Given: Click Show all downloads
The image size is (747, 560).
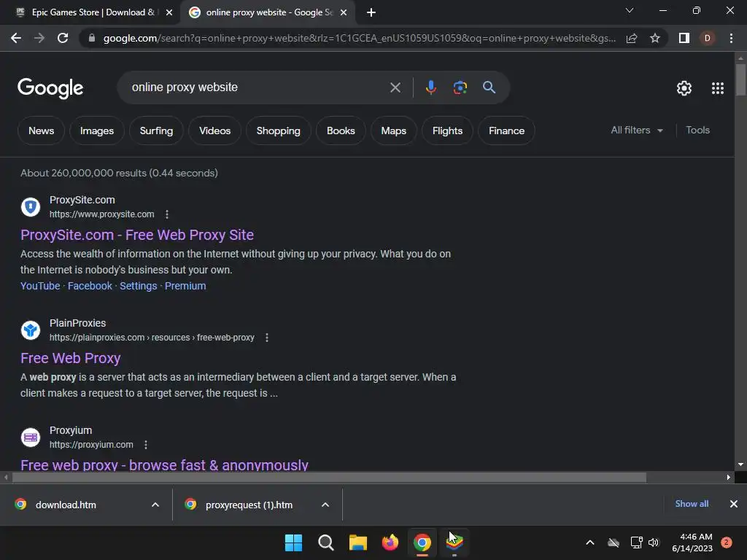Looking at the screenshot, I should click(x=692, y=504).
